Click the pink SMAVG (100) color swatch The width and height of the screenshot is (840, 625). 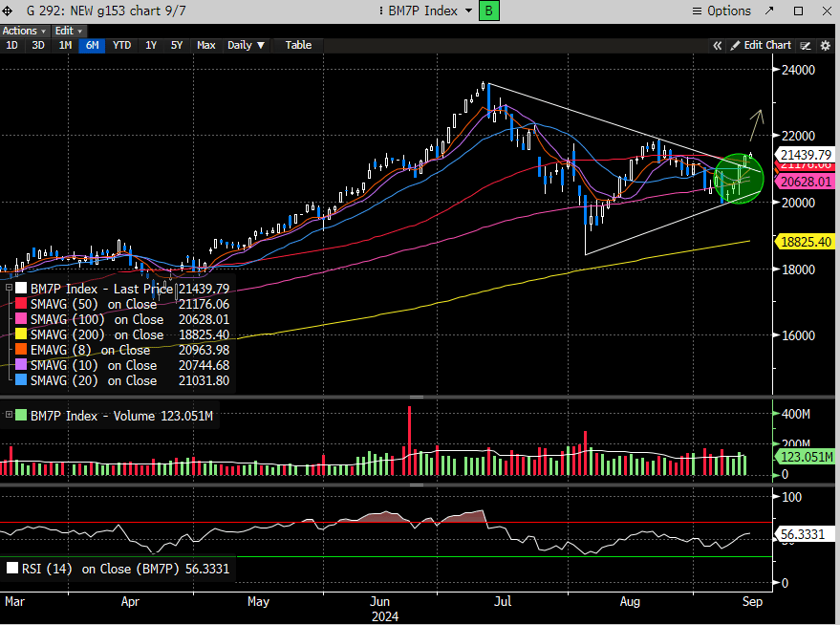[x=21, y=318]
